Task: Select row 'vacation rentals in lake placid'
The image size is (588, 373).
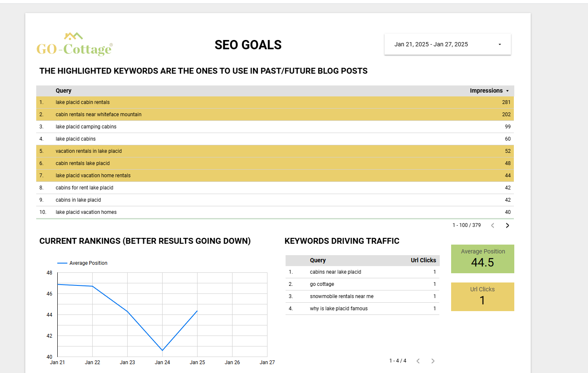Action: tap(275, 151)
